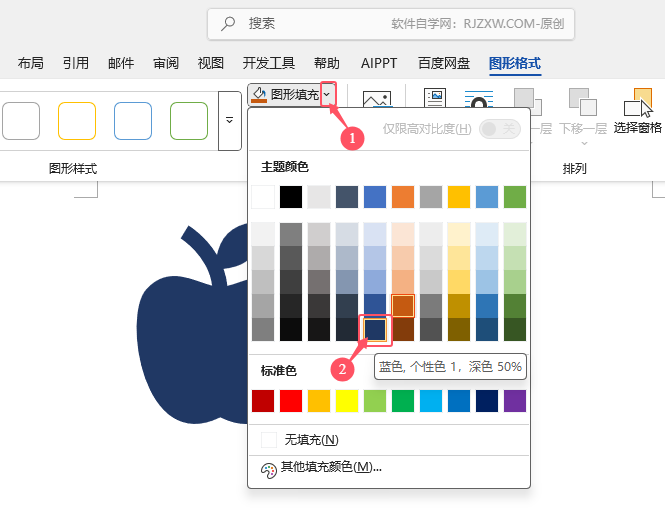Click the color palette icon beside 其他填充颜色
665x532 pixels.
click(x=268, y=470)
